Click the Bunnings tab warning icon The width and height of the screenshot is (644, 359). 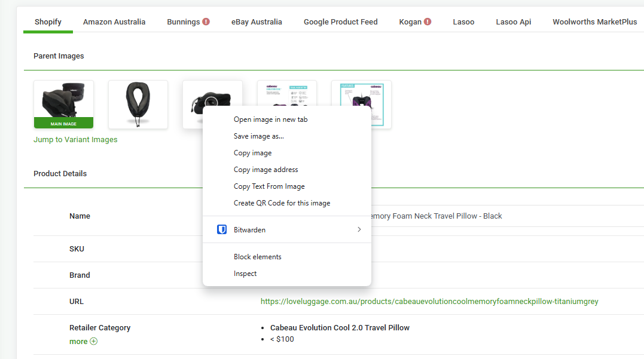point(206,22)
